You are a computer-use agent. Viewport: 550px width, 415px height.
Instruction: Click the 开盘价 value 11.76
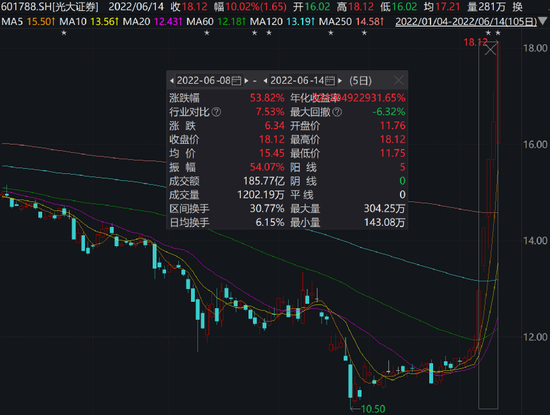(x=393, y=126)
